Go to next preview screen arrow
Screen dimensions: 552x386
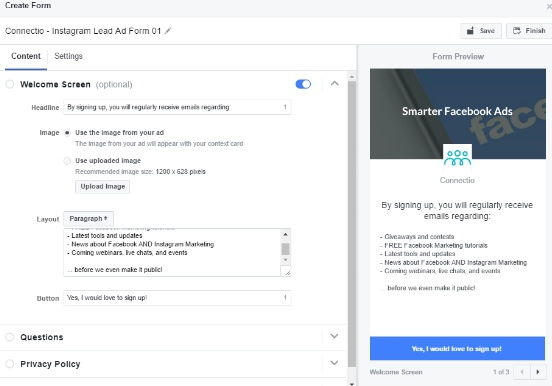[x=538, y=372]
